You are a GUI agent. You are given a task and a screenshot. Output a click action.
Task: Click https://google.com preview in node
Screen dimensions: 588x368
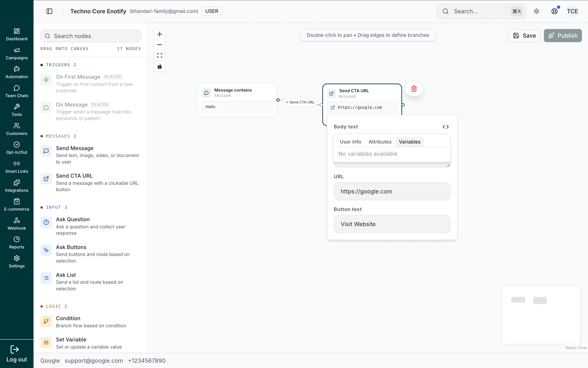pyautogui.click(x=362, y=107)
